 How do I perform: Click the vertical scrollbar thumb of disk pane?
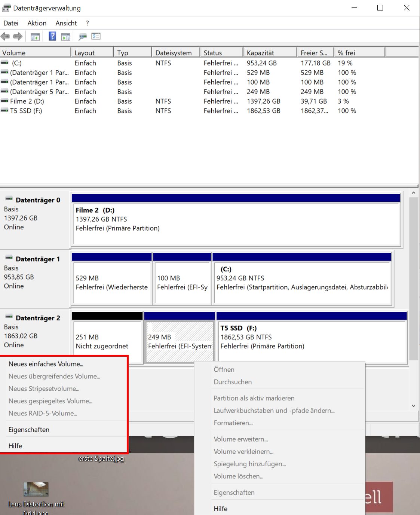[x=413, y=279]
